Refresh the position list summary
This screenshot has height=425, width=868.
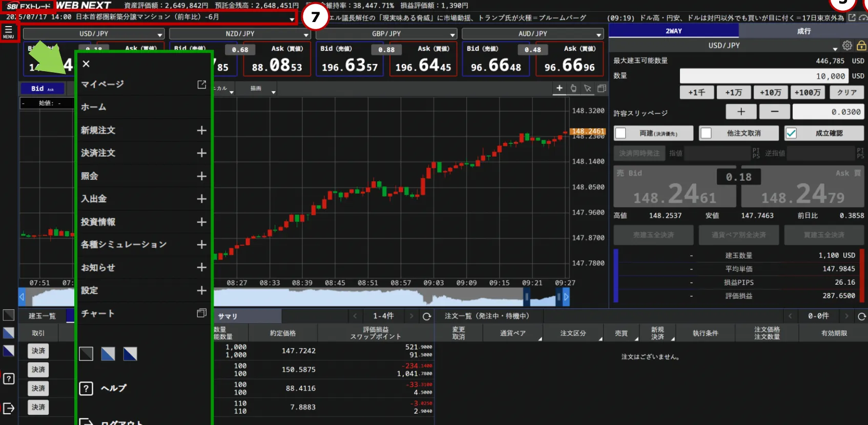[x=426, y=316]
